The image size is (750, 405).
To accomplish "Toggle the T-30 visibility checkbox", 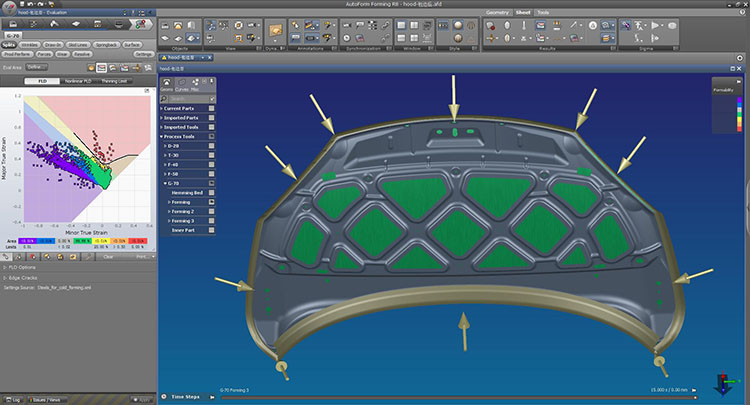I will pos(210,155).
